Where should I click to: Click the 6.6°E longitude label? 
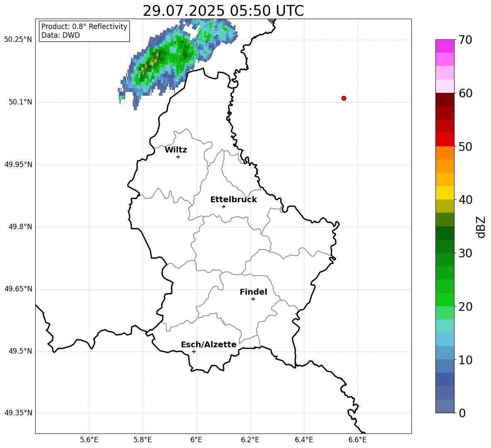357,440
